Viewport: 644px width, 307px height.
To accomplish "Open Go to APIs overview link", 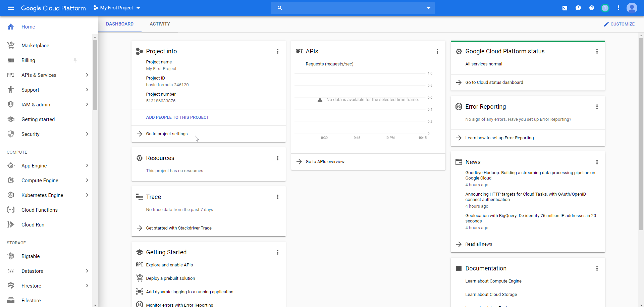I will [325, 162].
